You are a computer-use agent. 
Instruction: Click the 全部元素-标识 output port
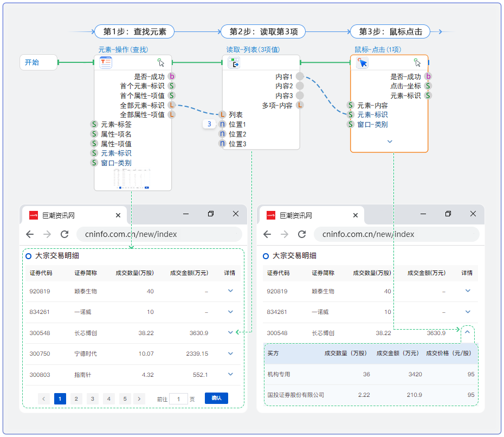click(x=171, y=105)
